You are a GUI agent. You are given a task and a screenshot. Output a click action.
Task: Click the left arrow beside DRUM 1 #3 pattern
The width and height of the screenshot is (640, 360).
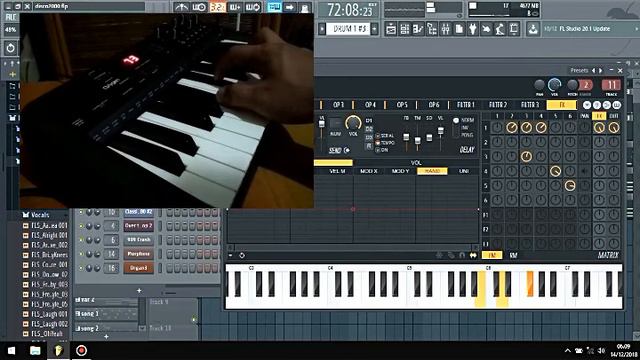[322, 29]
